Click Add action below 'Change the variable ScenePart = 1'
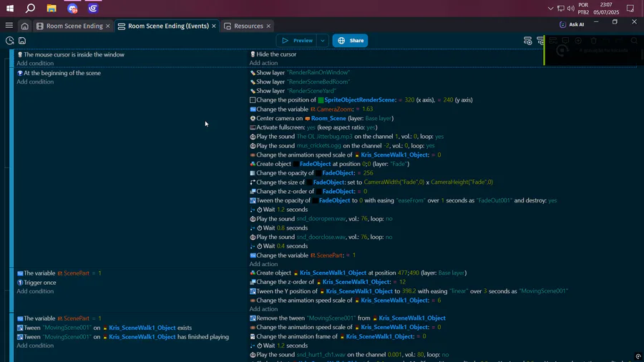The height and width of the screenshot is (362, 644). (263, 264)
